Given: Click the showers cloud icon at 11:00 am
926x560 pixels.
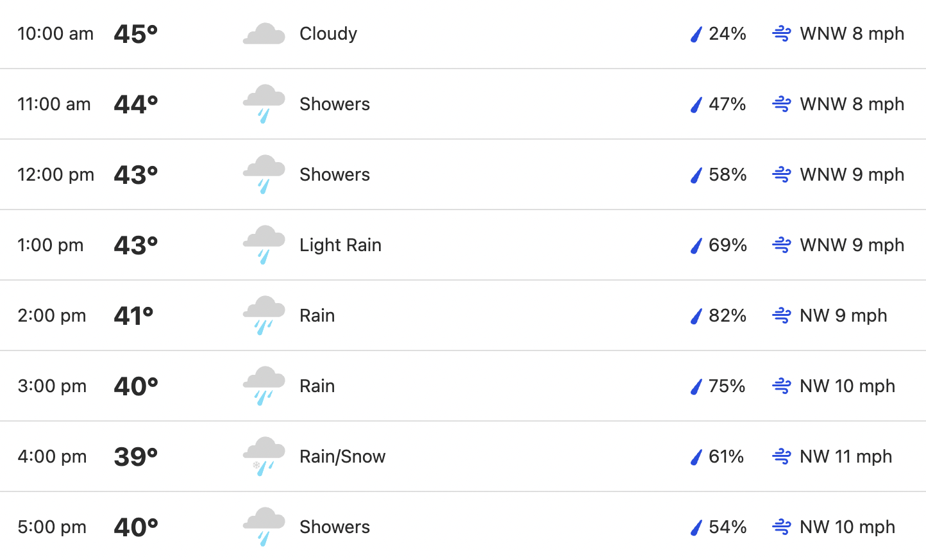Looking at the screenshot, I should [x=264, y=104].
